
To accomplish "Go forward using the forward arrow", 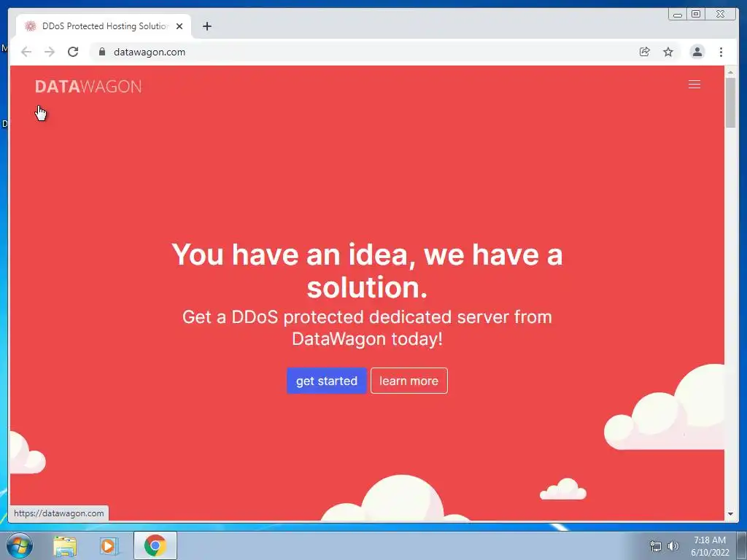I will tap(50, 52).
